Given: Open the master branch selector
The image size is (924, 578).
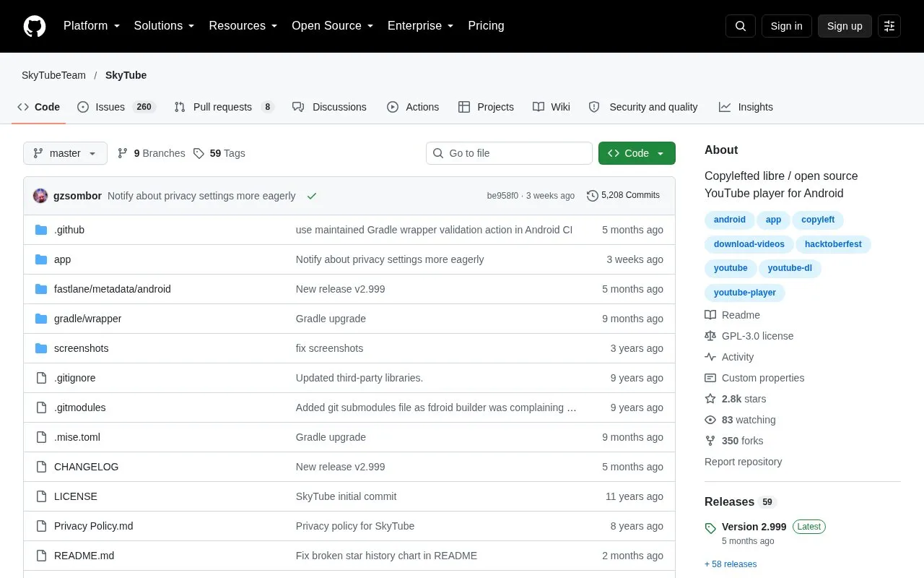Looking at the screenshot, I should [65, 153].
